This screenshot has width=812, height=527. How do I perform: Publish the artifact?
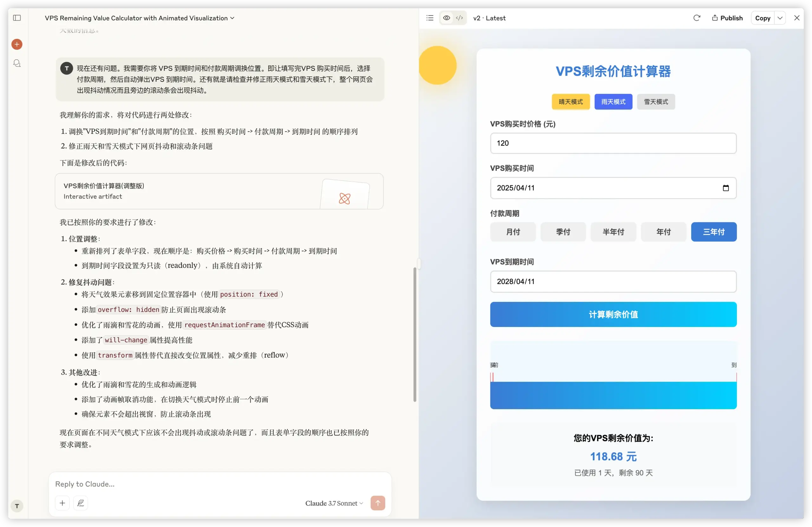pyautogui.click(x=727, y=18)
